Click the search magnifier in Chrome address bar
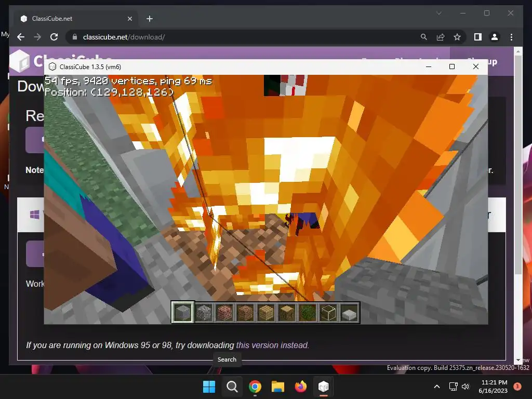The height and width of the screenshot is (399, 532). [424, 37]
